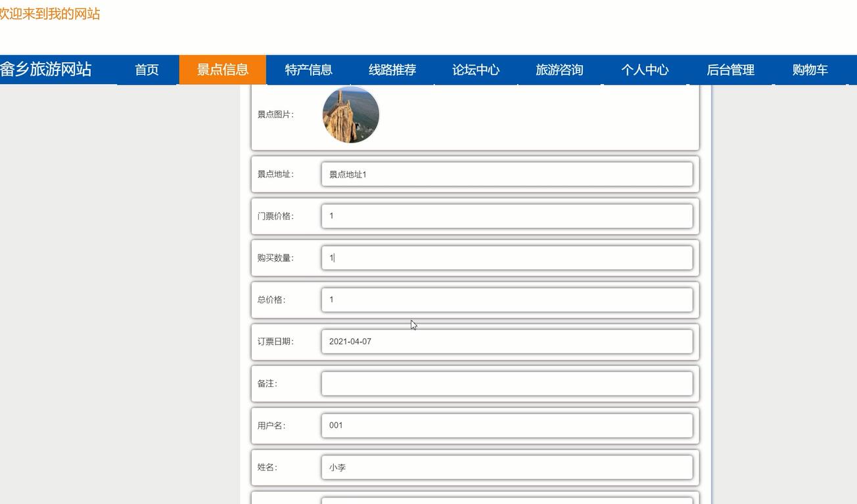Viewport: 857px width, 504px height.
Task: Open the 后台管理 menu item
Action: 730,70
